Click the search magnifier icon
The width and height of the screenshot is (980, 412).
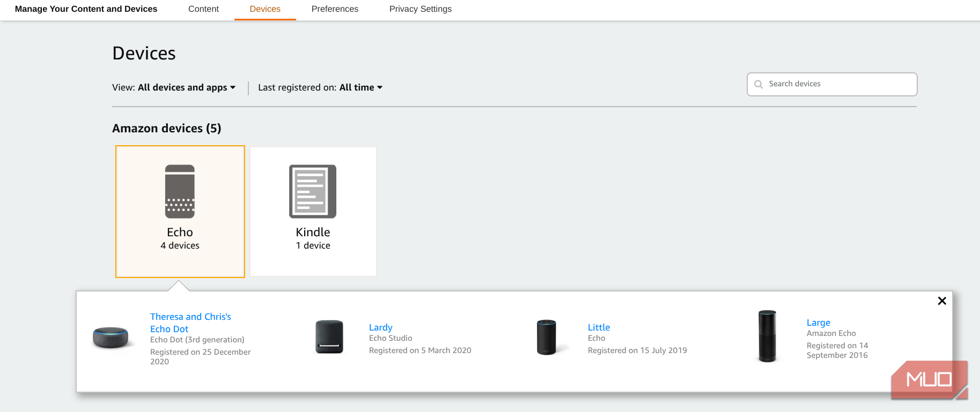[758, 84]
